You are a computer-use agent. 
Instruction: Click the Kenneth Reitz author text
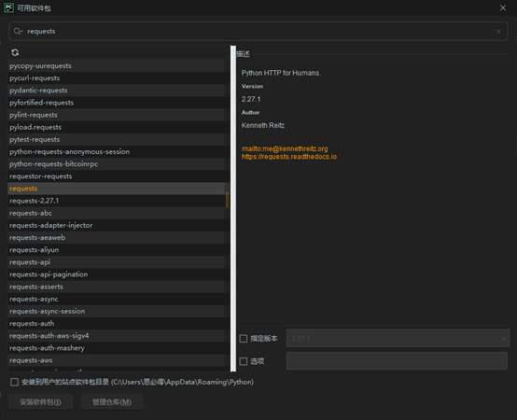tap(263, 126)
